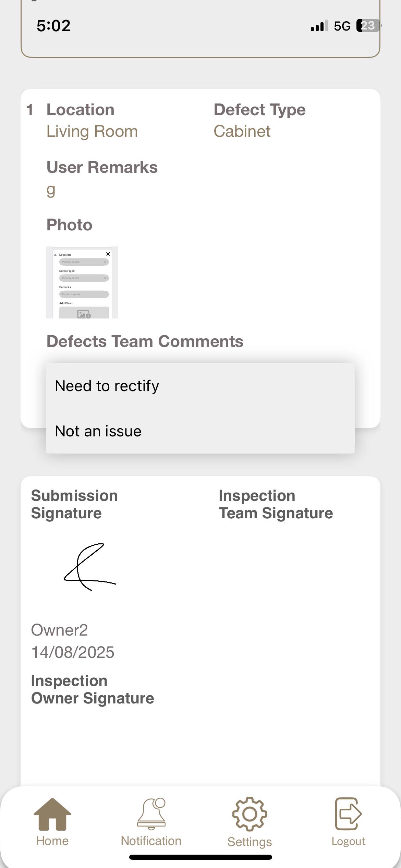Open the Notification bell icon
The width and height of the screenshot is (401, 868).
point(151,815)
